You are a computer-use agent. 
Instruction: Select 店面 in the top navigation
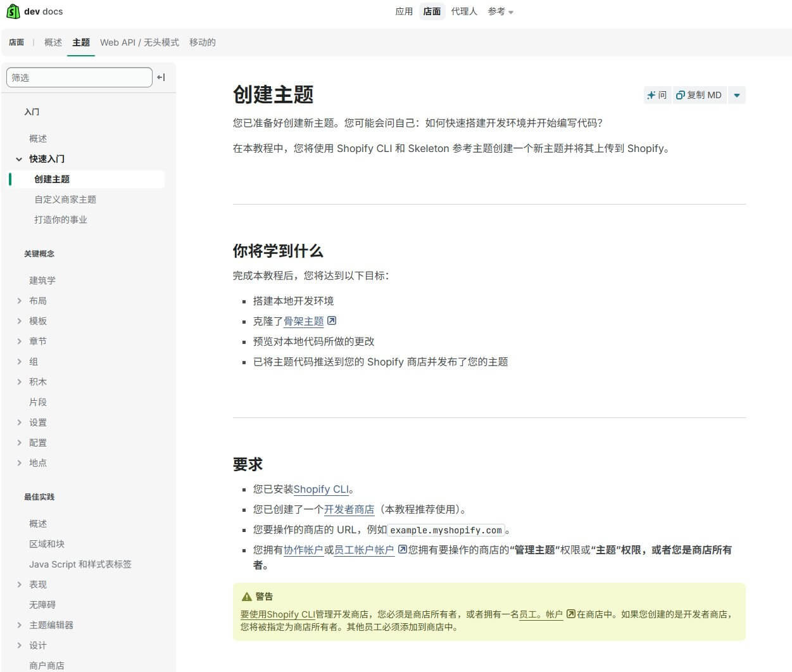tap(432, 11)
